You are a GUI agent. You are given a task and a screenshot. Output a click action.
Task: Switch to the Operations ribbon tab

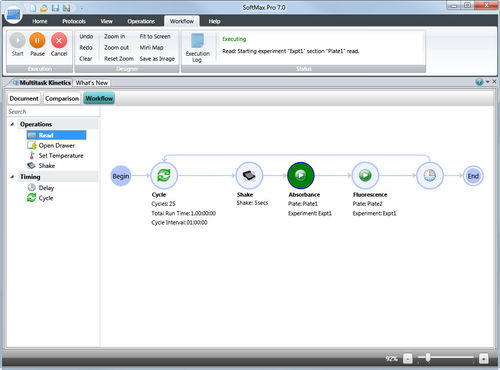[x=141, y=21]
